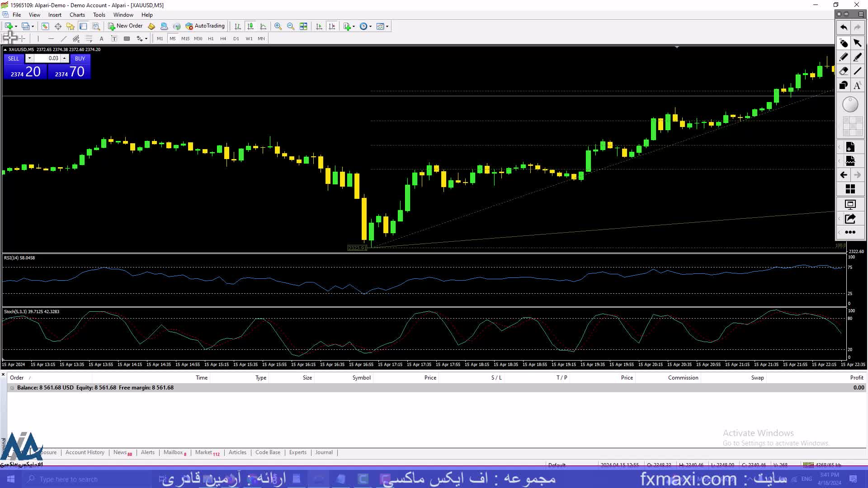This screenshot has width=868, height=488.
Task: Click the Zoom In magnifier icon
Action: tap(278, 26)
